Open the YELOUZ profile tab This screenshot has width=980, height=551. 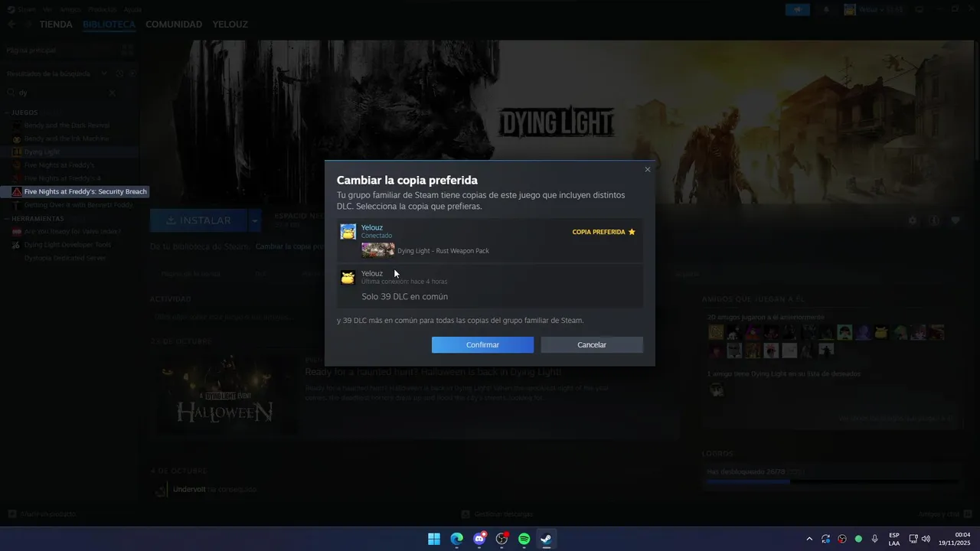[x=230, y=24]
